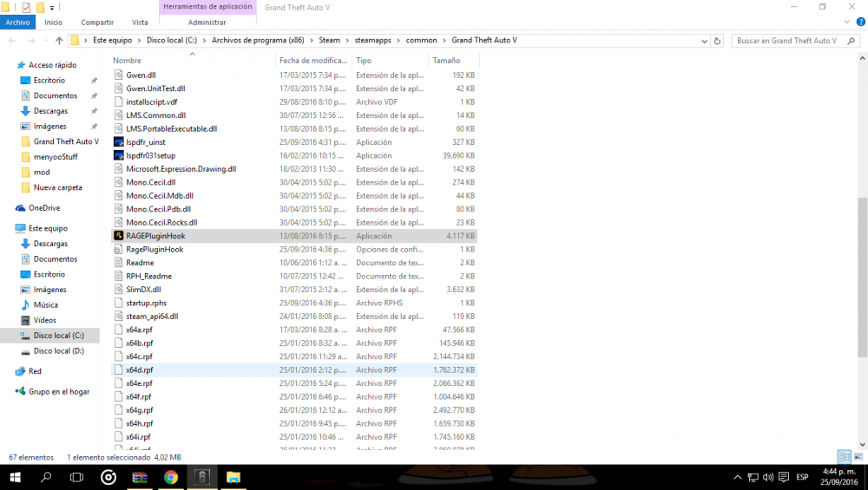Open the Windows Start menu
This screenshot has width=868, height=490.
coord(15,477)
